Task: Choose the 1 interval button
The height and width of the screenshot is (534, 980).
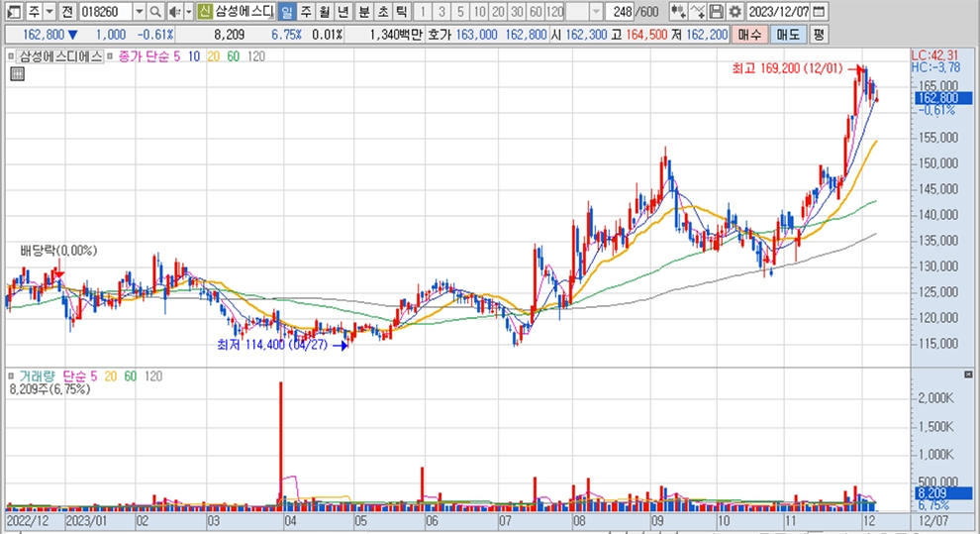Action: (x=423, y=11)
